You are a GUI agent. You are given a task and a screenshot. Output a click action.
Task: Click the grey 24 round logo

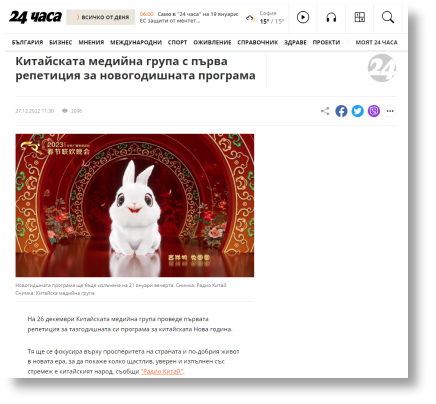tap(382, 68)
